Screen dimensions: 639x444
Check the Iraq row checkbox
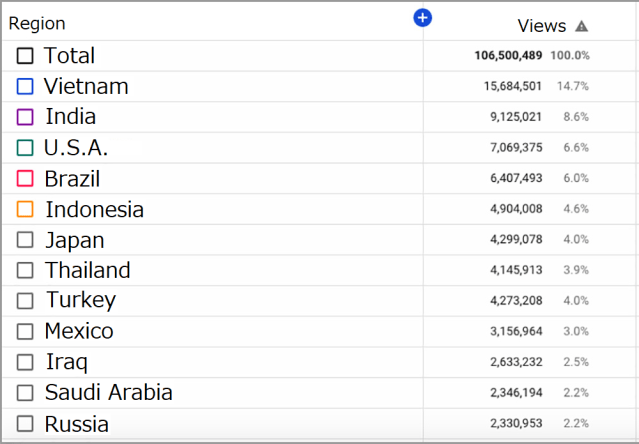pyautogui.click(x=25, y=362)
